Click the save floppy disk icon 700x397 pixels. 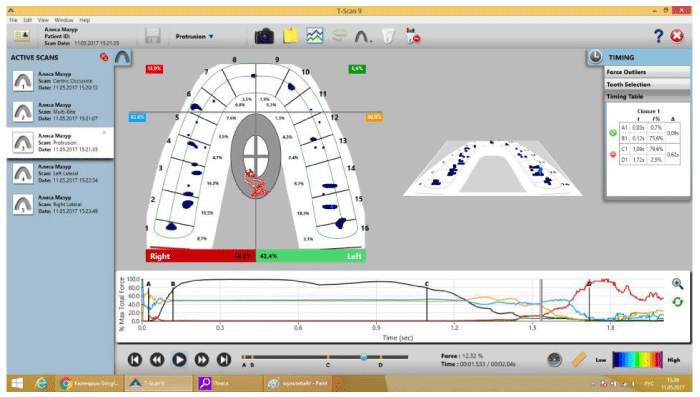[153, 36]
